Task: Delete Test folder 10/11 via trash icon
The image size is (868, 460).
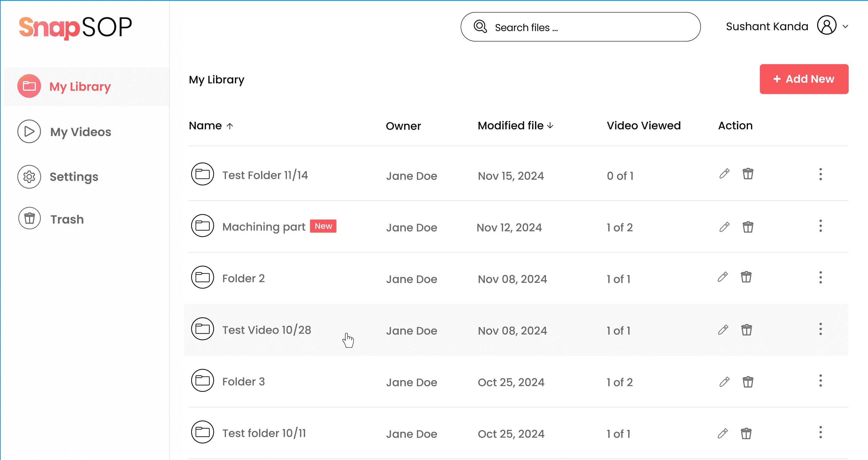Action: click(746, 433)
